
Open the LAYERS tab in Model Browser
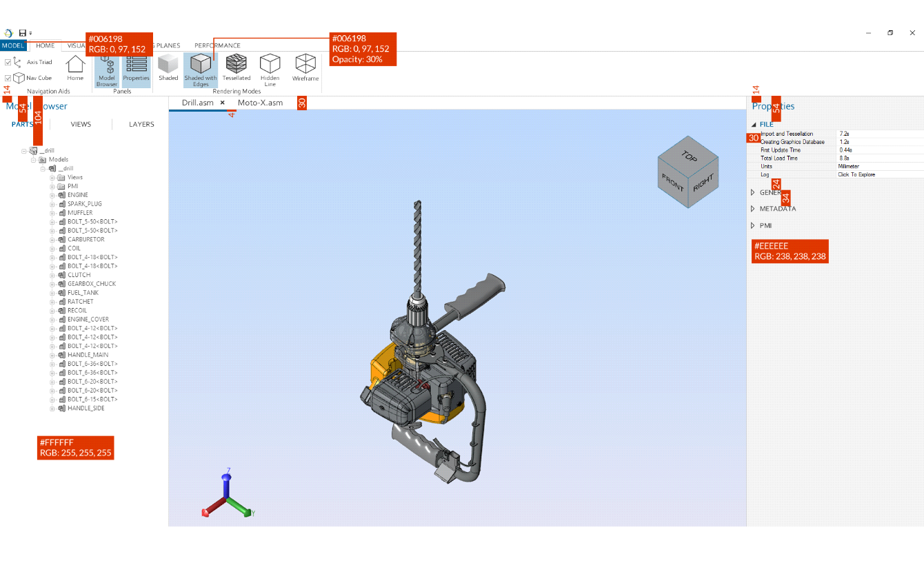pos(141,125)
